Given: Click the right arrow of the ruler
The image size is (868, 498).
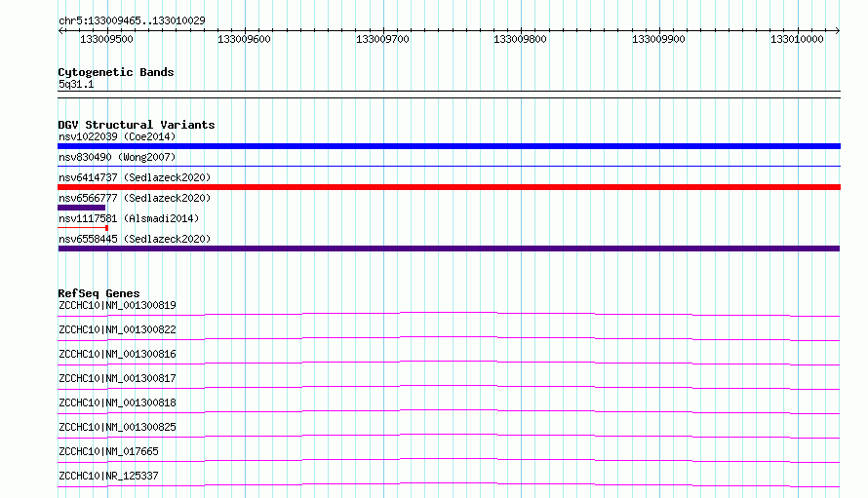Looking at the screenshot, I should pos(838,30).
